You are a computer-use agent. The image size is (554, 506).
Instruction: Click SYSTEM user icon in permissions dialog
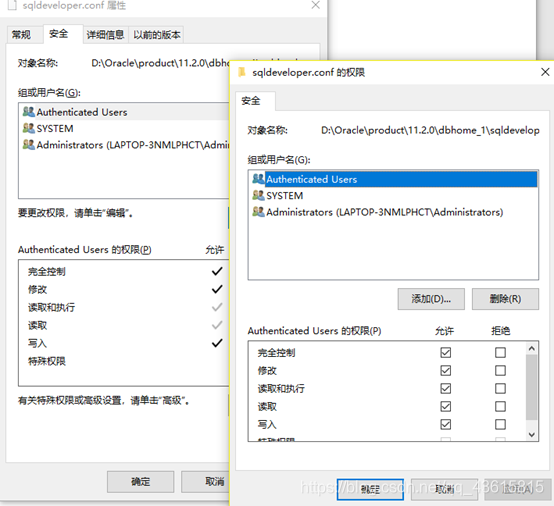[x=258, y=195]
